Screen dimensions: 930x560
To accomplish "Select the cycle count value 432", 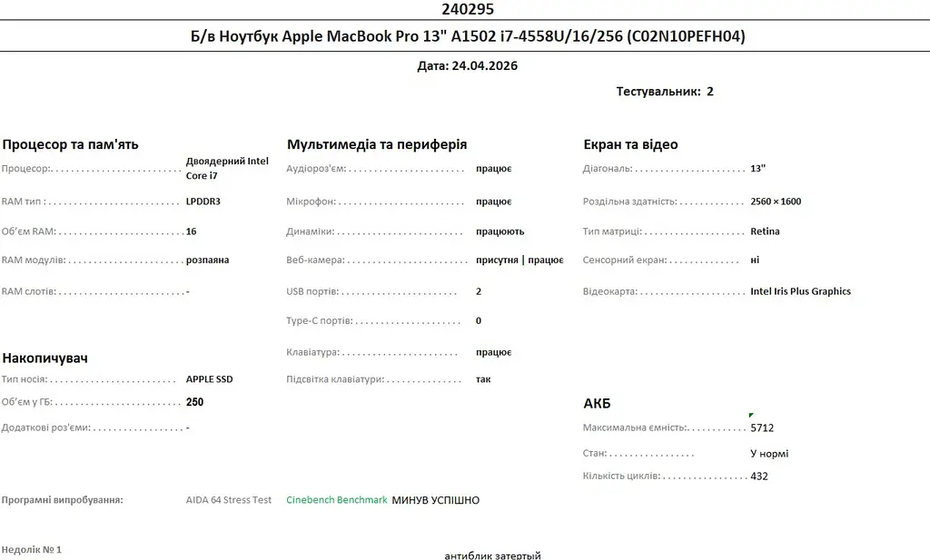I will pyautogui.click(x=759, y=476).
